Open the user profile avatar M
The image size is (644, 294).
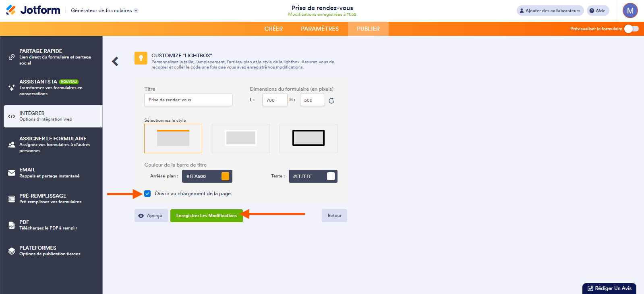630,11
